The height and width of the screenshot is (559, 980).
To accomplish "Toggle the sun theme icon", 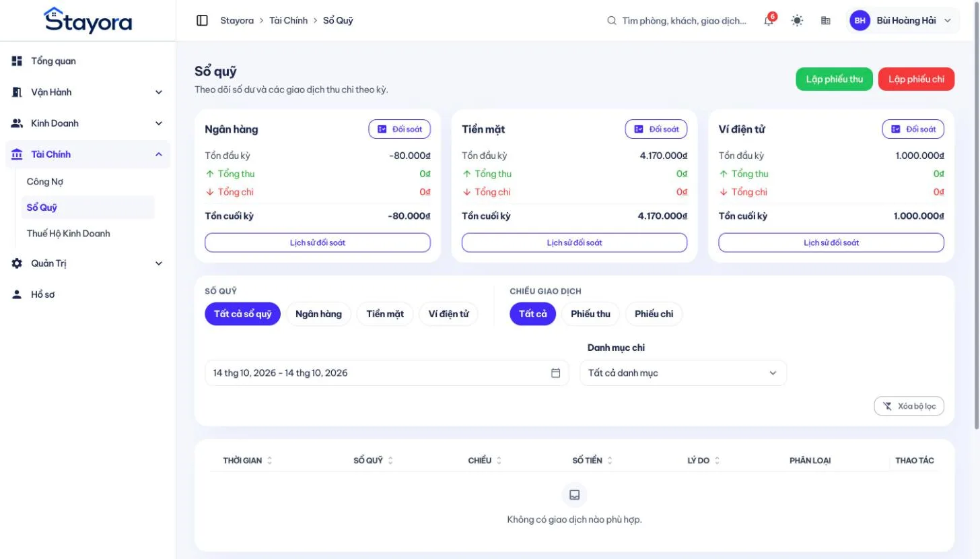I will [797, 21].
